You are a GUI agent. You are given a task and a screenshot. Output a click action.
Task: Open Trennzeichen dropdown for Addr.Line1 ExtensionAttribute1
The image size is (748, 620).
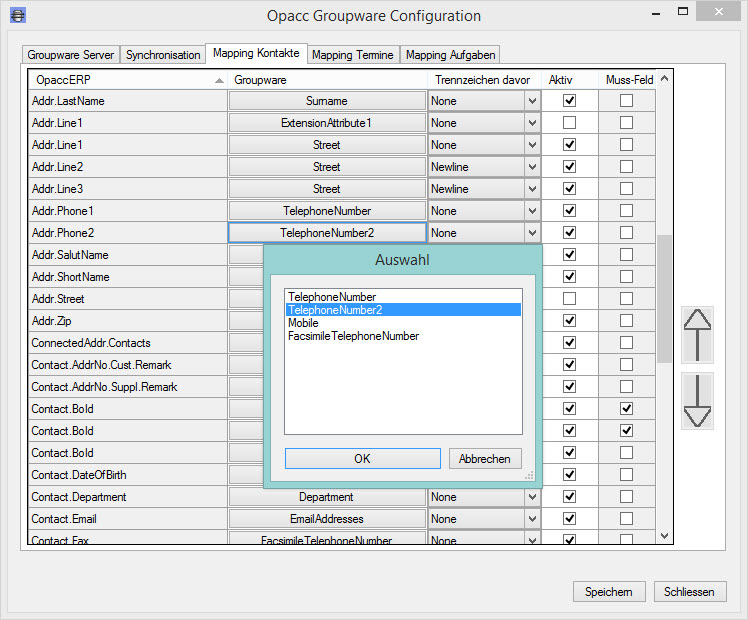click(532, 123)
